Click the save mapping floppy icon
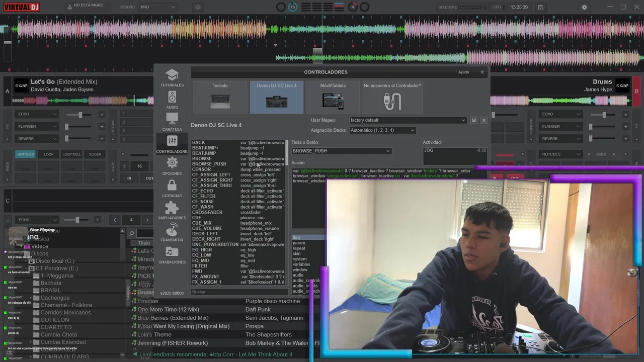 pyautogui.click(x=473, y=120)
